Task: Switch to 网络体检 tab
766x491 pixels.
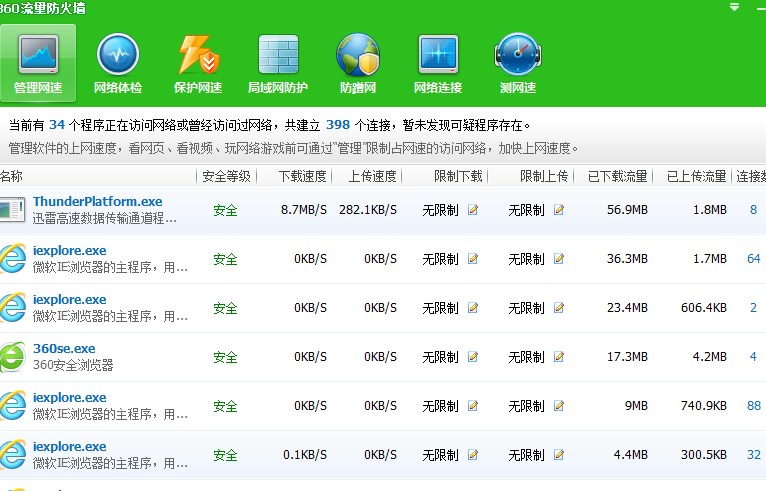Action: click(x=118, y=63)
